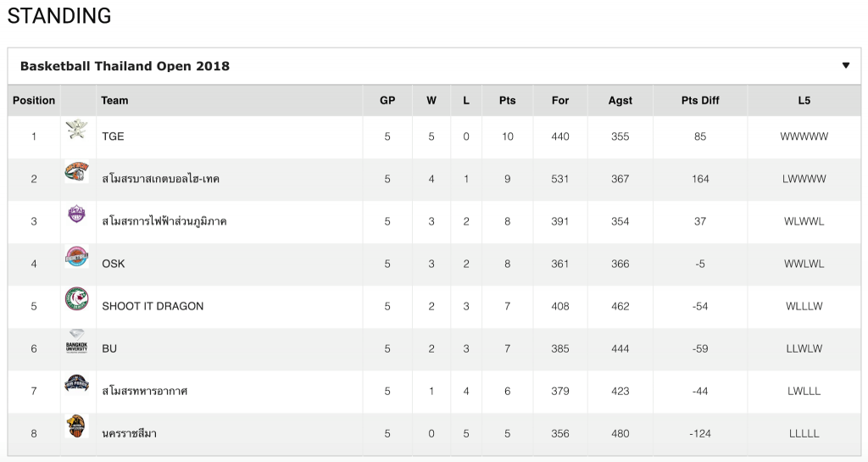Viewport: 868px width, 462px height.
Task: Click the GP column header
Action: point(387,100)
